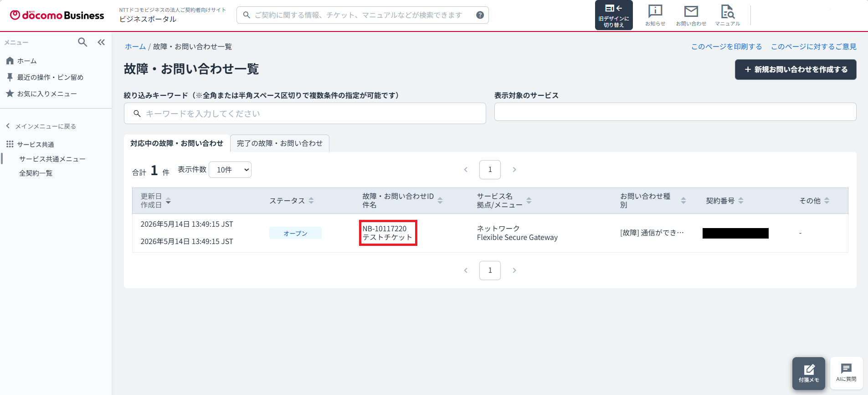Open the 付箋メモ sticky note button
Viewport: 868px width, 395px height.
[x=809, y=373]
